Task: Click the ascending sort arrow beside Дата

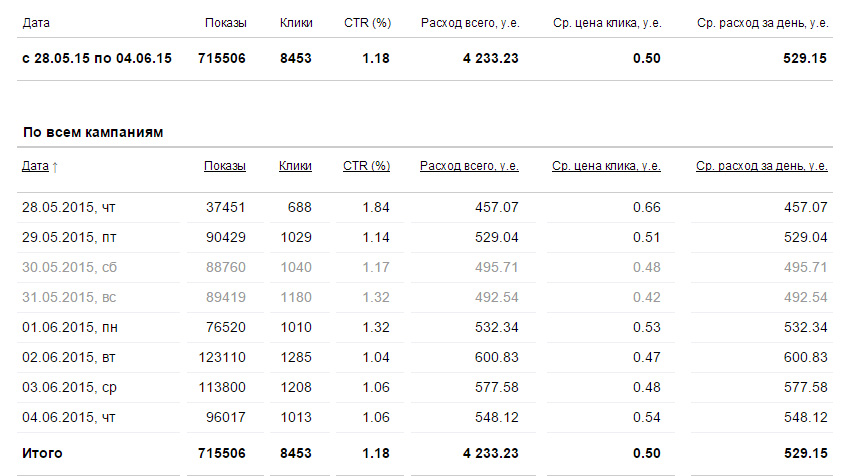Action: click(55, 167)
